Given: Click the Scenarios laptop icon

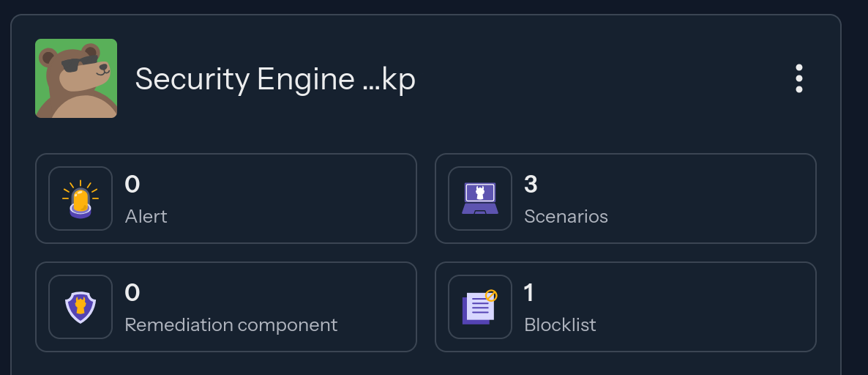Looking at the screenshot, I should pyautogui.click(x=480, y=198).
